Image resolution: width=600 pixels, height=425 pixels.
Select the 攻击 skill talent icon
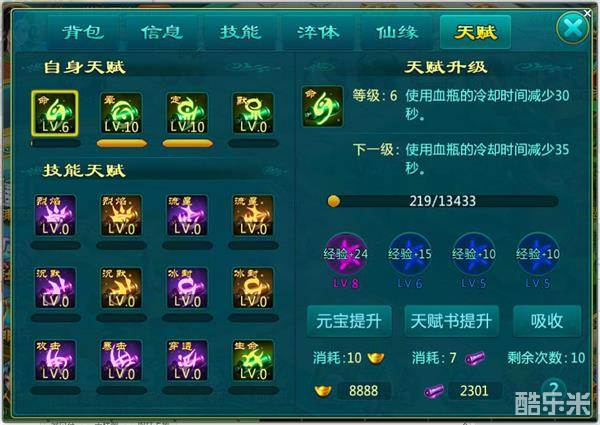pyautogui.click(x=55, y=361)
